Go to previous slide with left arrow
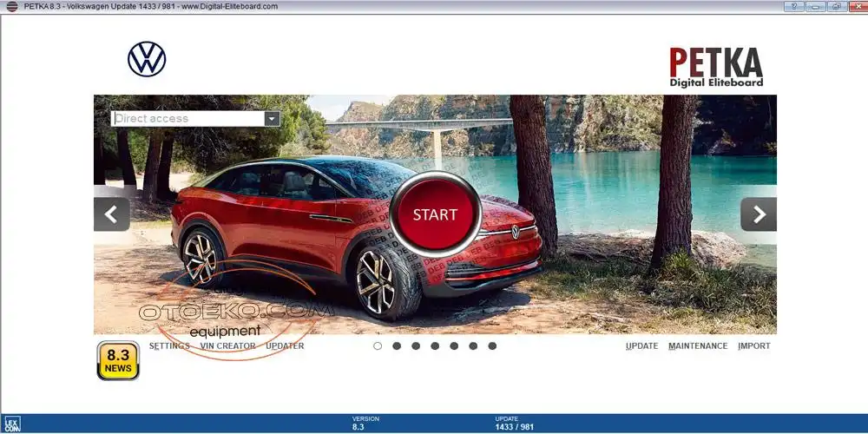 112,214
